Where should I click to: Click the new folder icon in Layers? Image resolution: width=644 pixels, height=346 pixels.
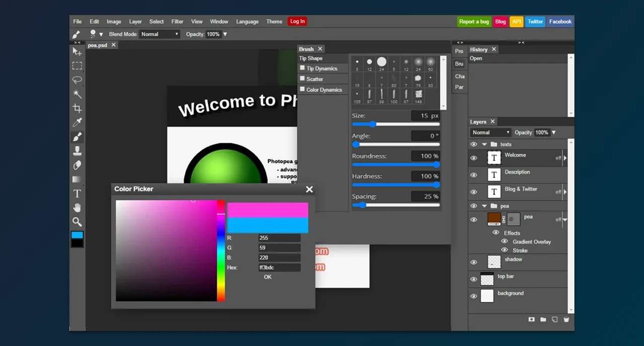(x=543, y=319)
